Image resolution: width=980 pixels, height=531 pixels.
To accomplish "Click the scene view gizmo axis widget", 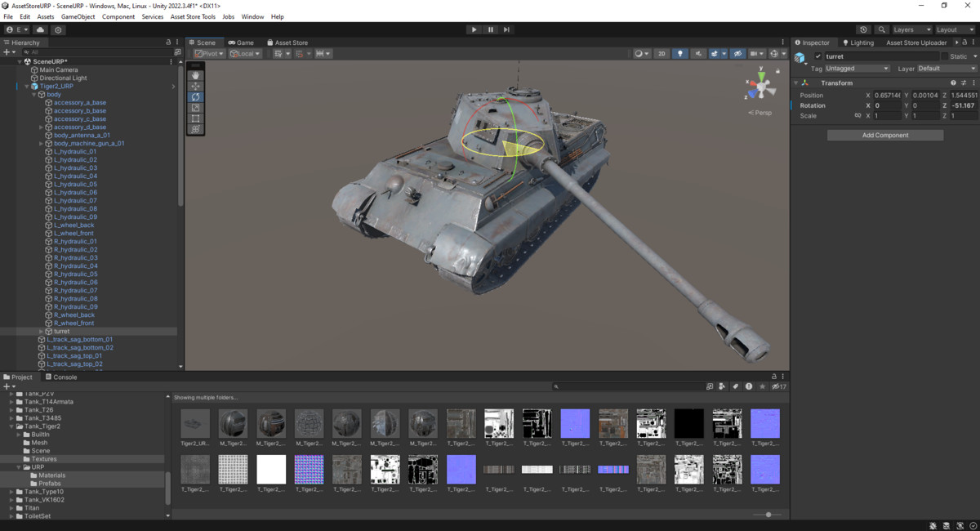I will (761, 84).
